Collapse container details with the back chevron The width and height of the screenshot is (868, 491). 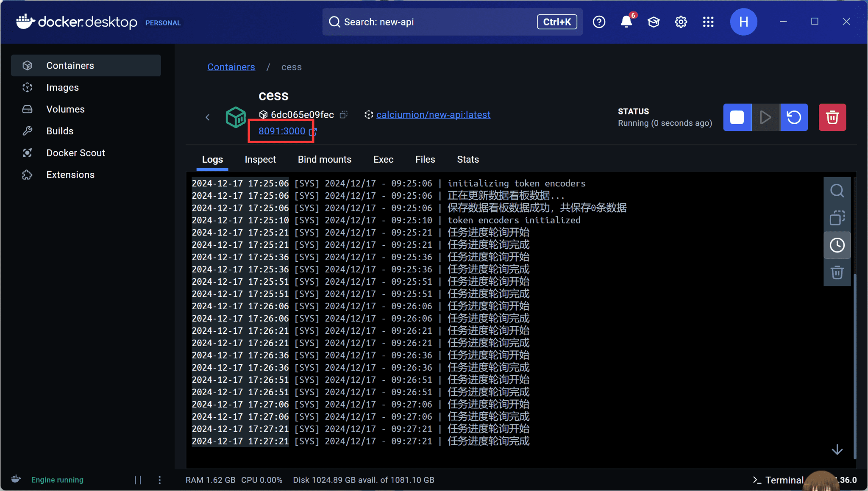coord(207,117)
